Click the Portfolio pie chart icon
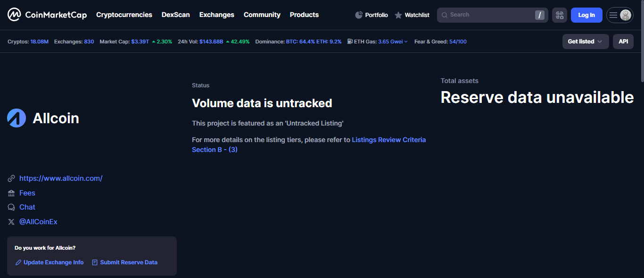 coord(359,15)
